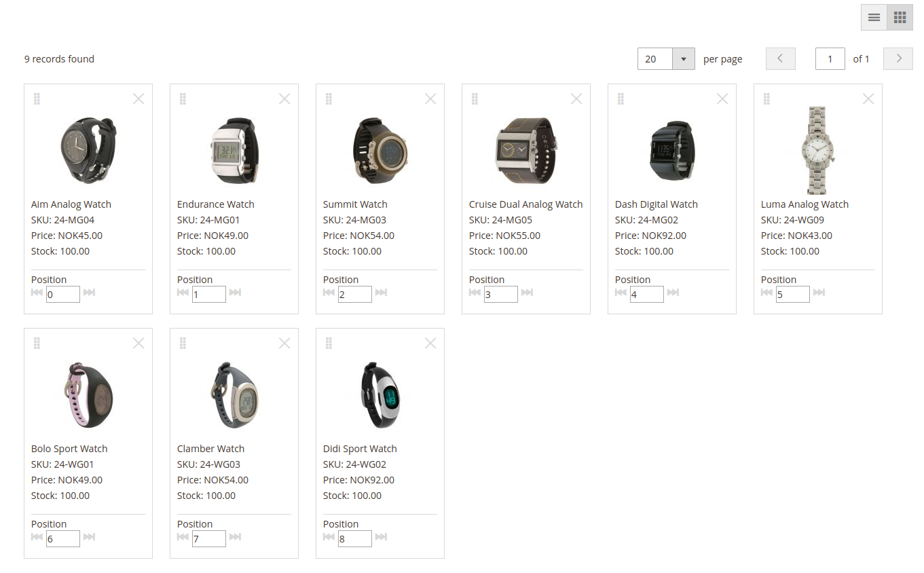
Task: Remove Clamber Watch from the grid
Action: (284, 344)
